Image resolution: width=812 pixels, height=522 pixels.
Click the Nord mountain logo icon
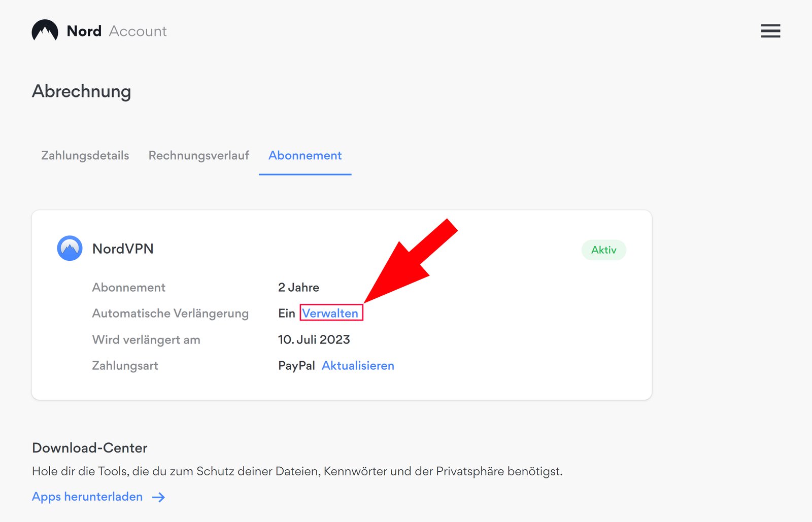pyautogui.click(x=45, y=31)
